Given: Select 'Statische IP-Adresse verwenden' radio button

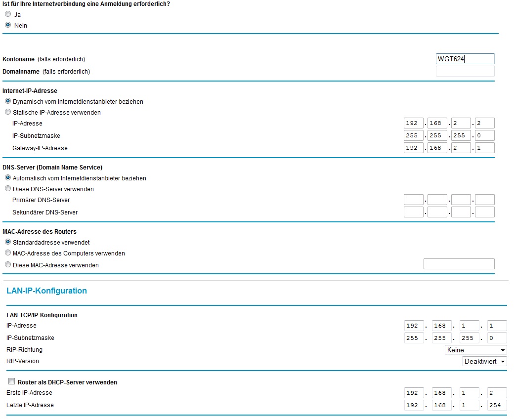Looking at the screenshot, I should coord(8,112).
